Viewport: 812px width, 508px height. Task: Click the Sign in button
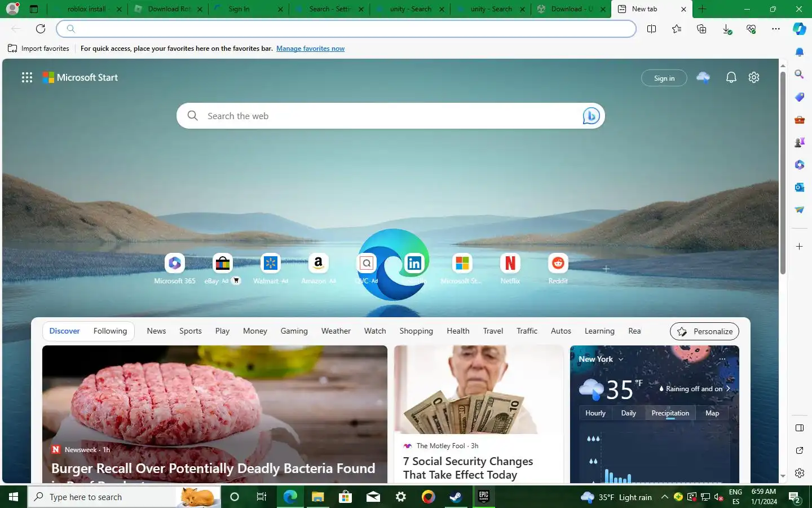click(x=664, y=78)
